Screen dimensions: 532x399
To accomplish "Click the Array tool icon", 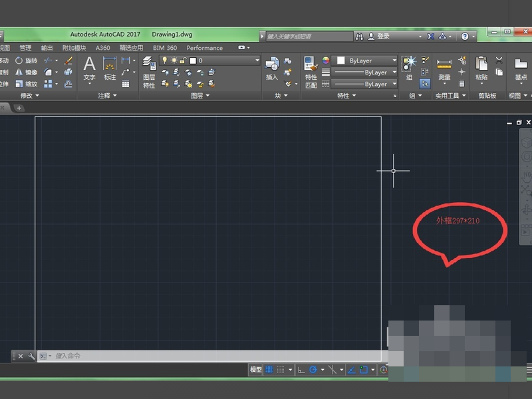I will [48, 84].
